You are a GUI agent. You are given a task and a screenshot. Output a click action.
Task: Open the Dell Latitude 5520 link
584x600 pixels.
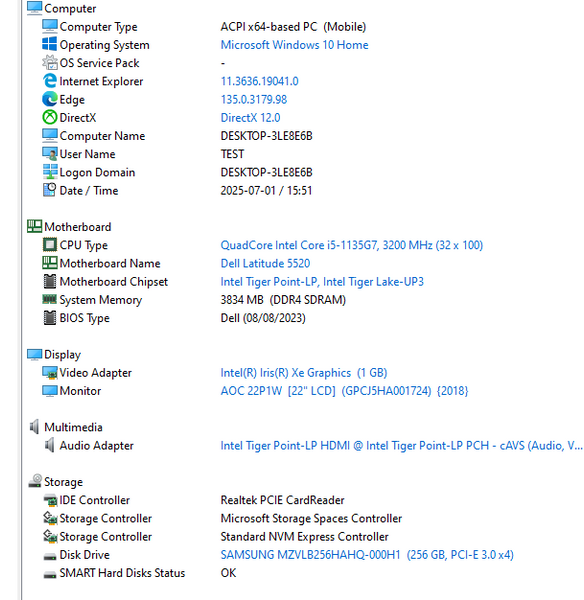coord(265,263)
